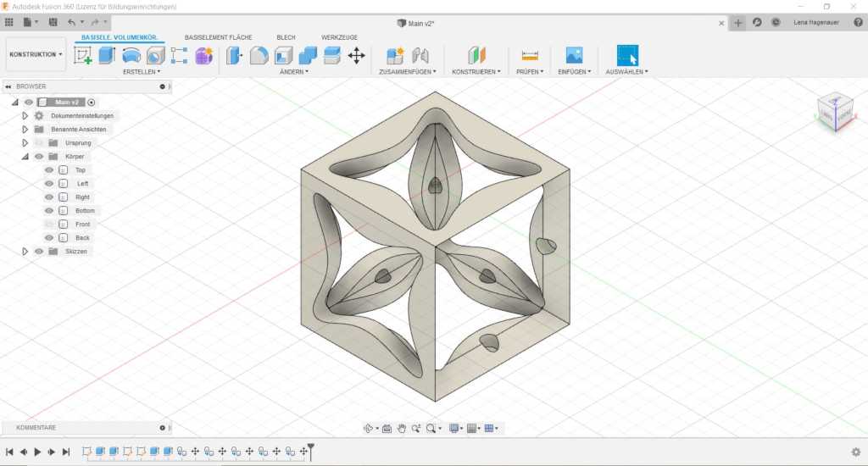Open timeline settings gear icon
Viewport: 868px width, 466px height.
click(x=856, y=452)
